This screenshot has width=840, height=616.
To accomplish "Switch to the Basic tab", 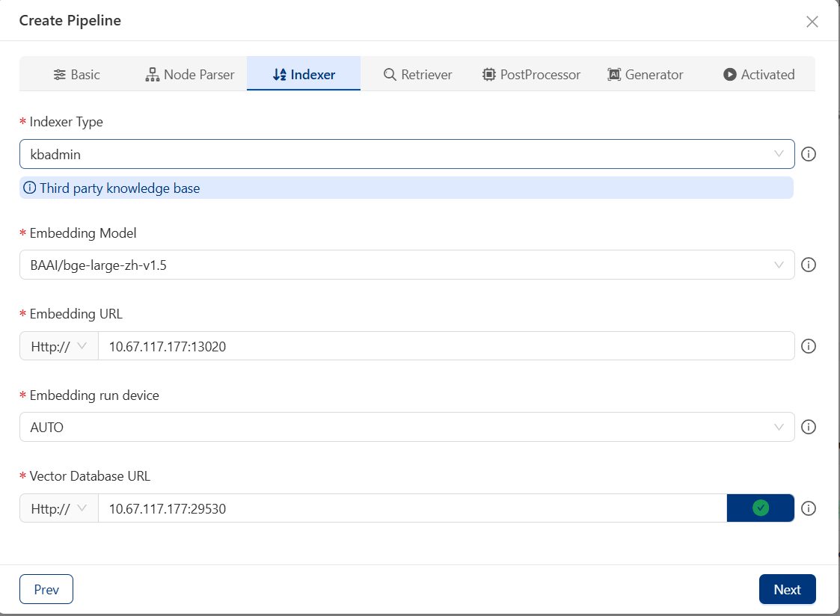I will (76, 75).
